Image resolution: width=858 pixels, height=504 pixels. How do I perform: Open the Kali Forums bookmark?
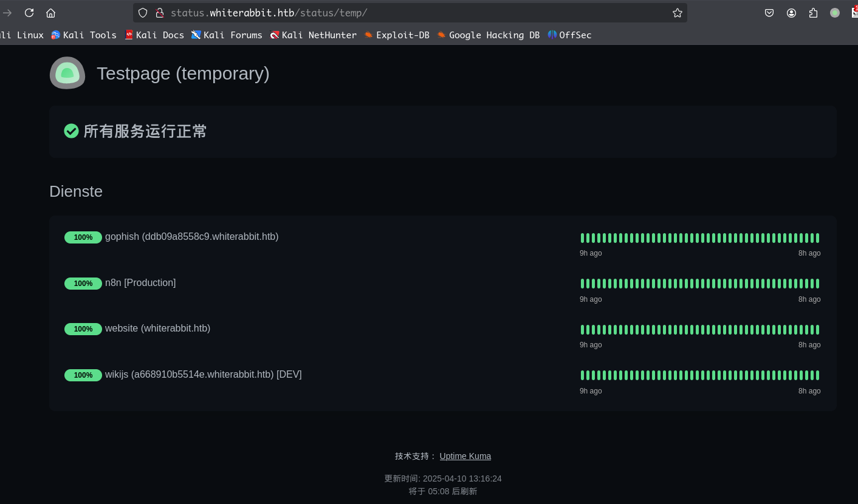227,35
